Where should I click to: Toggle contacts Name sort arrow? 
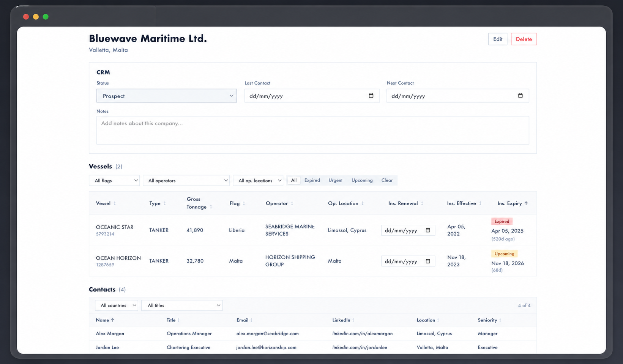point(113,320)
